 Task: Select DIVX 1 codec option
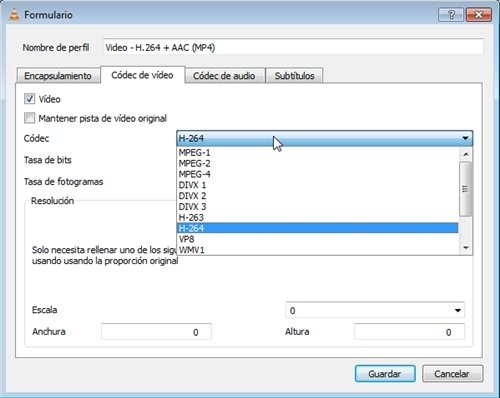317,185
